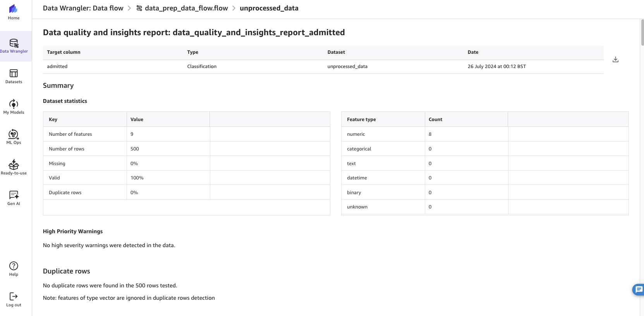
Task: Select the 'Classification' type cell
Action: pyautogui.click(x=202, y=67)
